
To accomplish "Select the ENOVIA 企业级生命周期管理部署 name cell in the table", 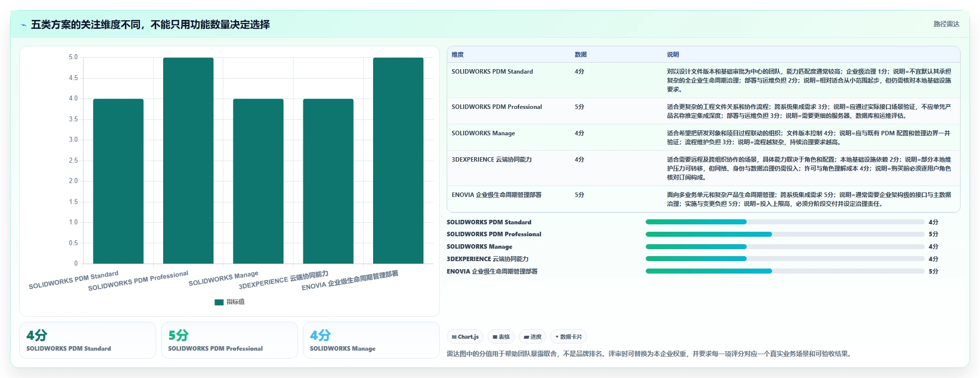I will pyautogui.click(x=496, y=195).
